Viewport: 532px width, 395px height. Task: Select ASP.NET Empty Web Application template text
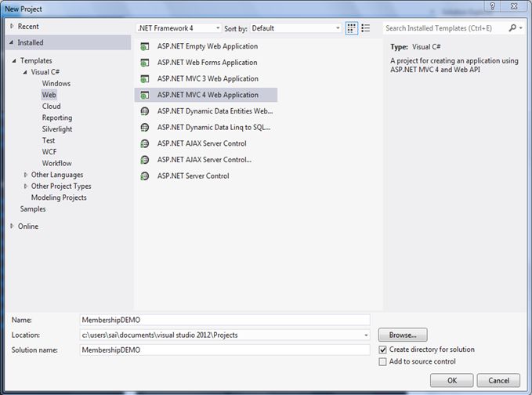coord(208,46)
